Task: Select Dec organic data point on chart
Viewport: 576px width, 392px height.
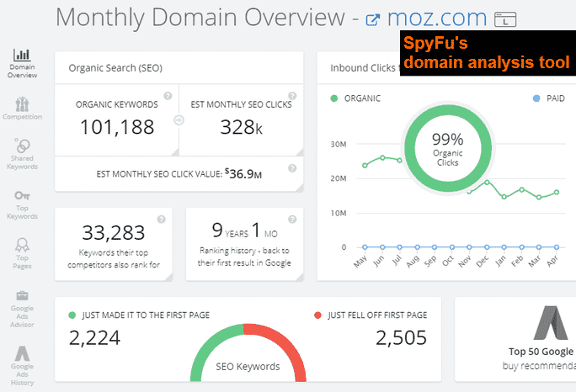Action: (x=487, y=182)
